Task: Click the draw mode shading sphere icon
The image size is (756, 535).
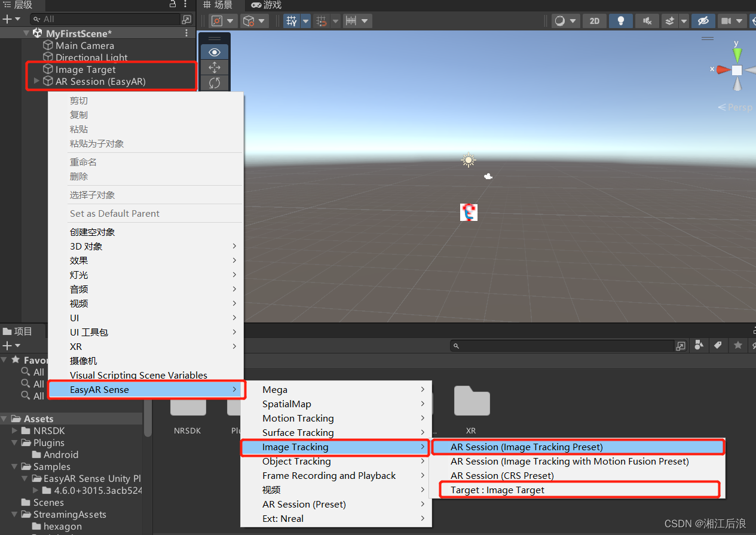Action: 560,21
